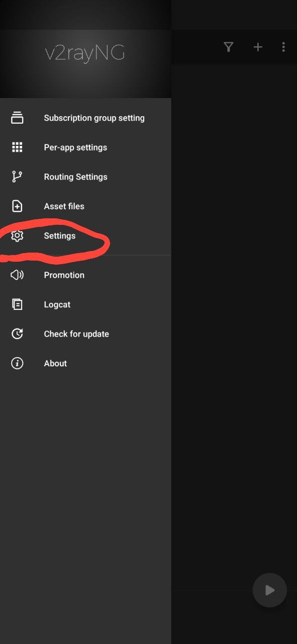Open the filter funnel in toolbar

coord(229,47)
